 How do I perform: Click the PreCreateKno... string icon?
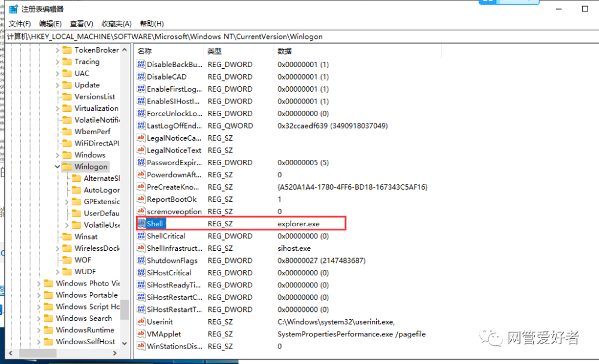141,187
